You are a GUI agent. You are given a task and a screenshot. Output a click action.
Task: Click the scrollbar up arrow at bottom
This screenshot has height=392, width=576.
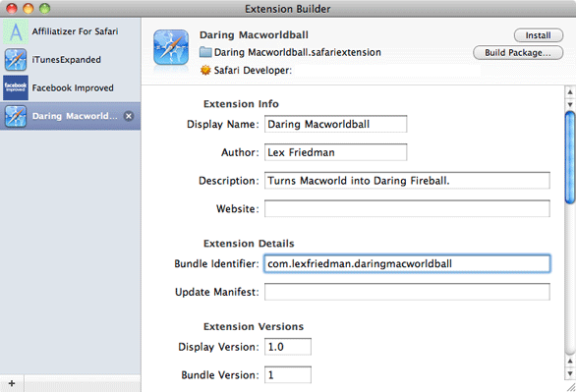[x=570, y=362]
